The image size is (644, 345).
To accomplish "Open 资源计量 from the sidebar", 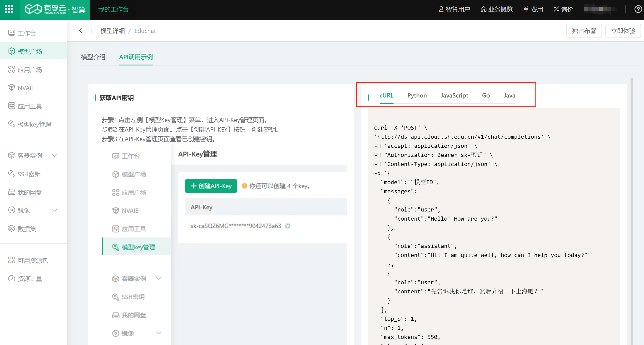I will pyautogui.click(x=29, y=278).
